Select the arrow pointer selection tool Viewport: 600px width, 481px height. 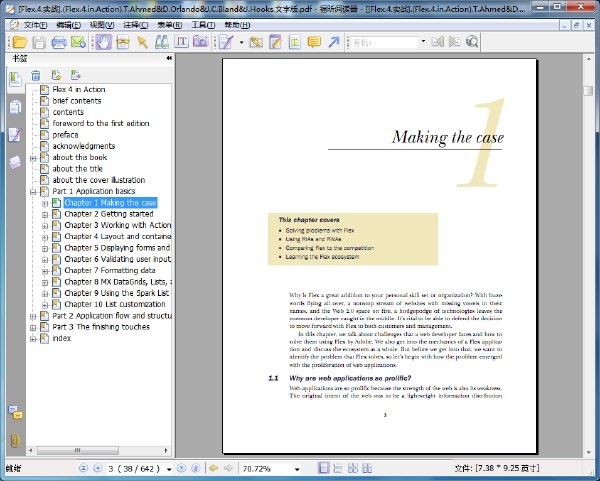(x=143, y=42)
